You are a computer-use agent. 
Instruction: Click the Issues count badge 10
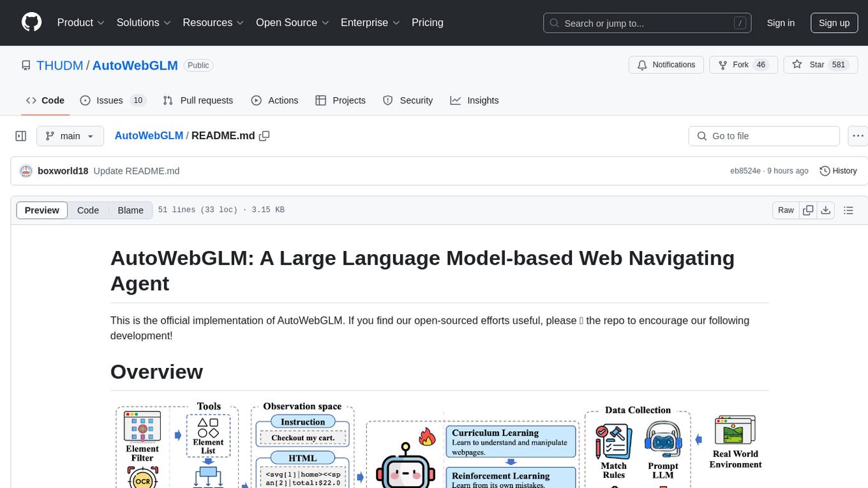(x=137, y=100)
